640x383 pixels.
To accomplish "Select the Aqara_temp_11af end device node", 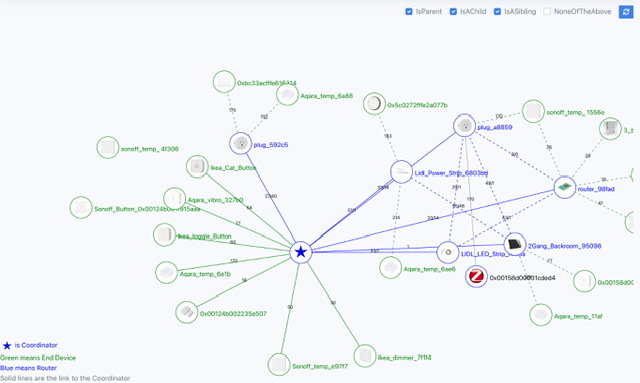I will pyautogui.click(x=541, y=315).
